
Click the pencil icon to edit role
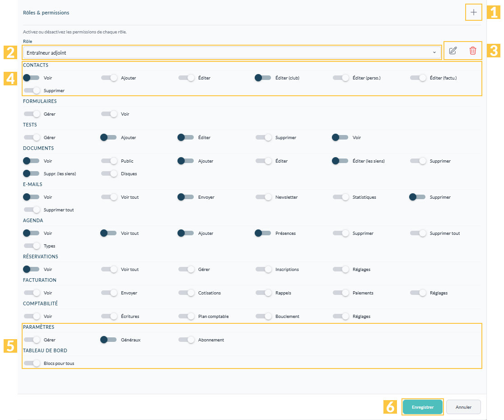coord(453,51)
